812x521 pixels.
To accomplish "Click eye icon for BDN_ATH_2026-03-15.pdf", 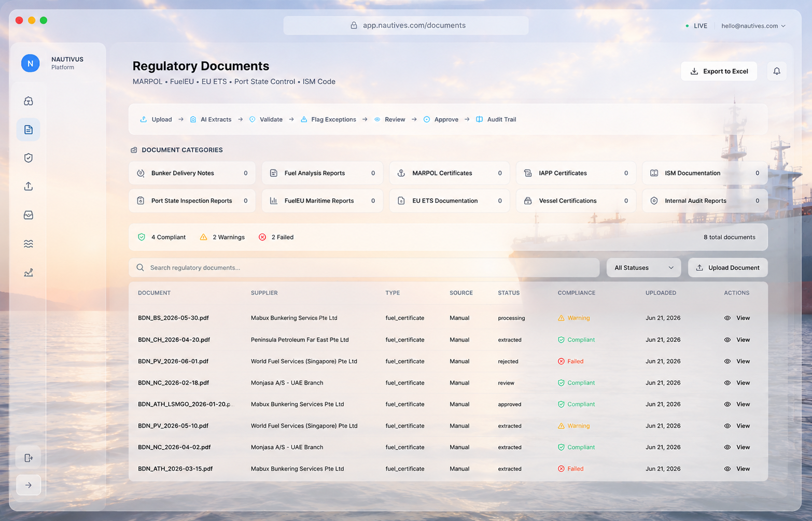I will (727, 469).
